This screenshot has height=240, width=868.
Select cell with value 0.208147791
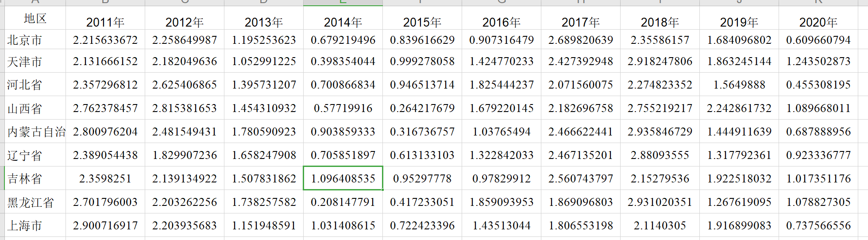(x=343, y=202)
